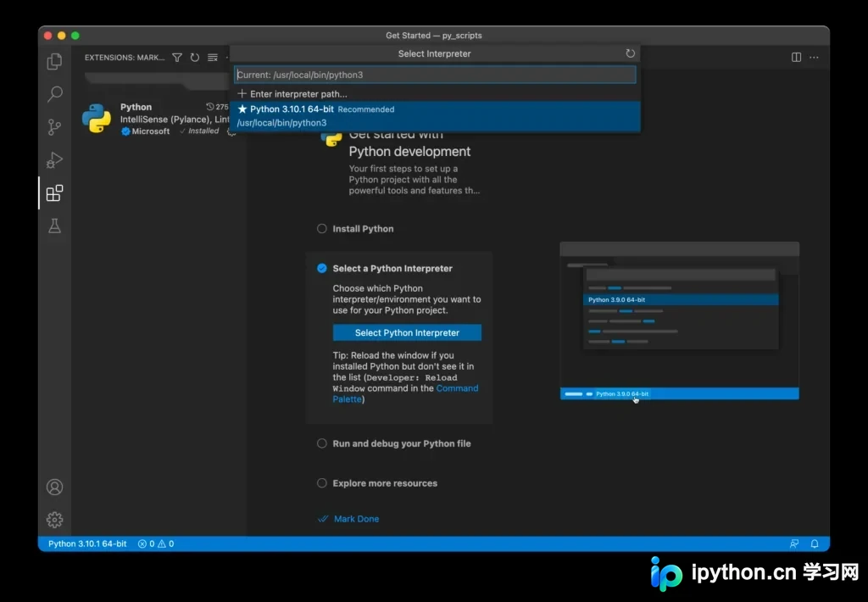Open the Explorer view in activity bar

[x=54, y=61]
